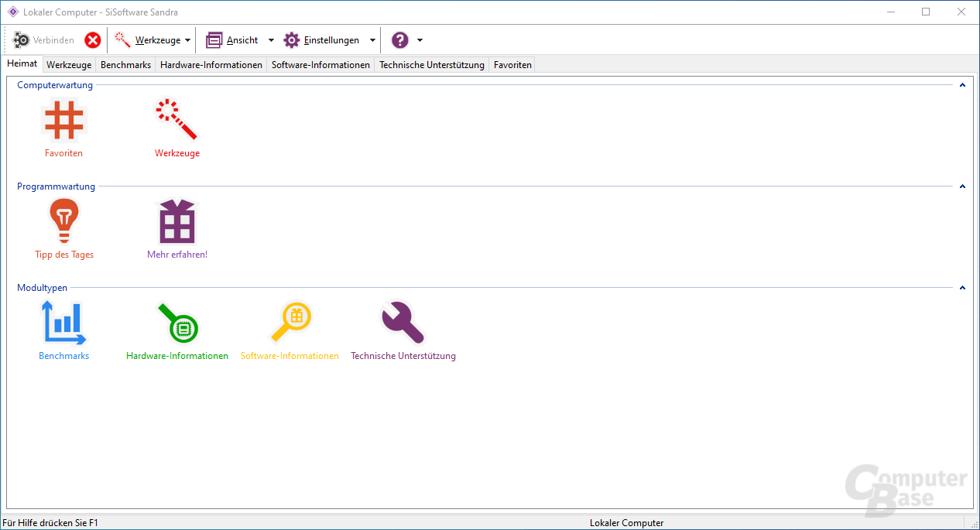
Task: Open the Ansicht dropdown arrow
Action: click(271, 39)
